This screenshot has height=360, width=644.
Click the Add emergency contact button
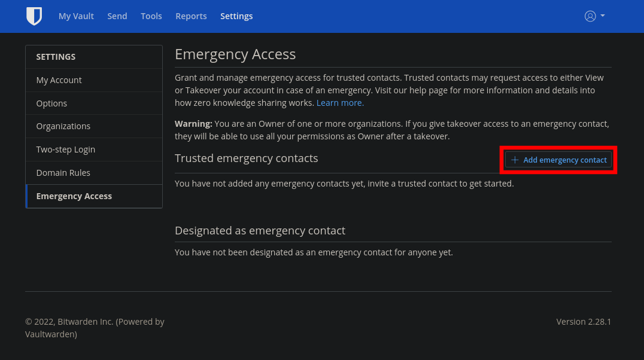pos(558,160)
